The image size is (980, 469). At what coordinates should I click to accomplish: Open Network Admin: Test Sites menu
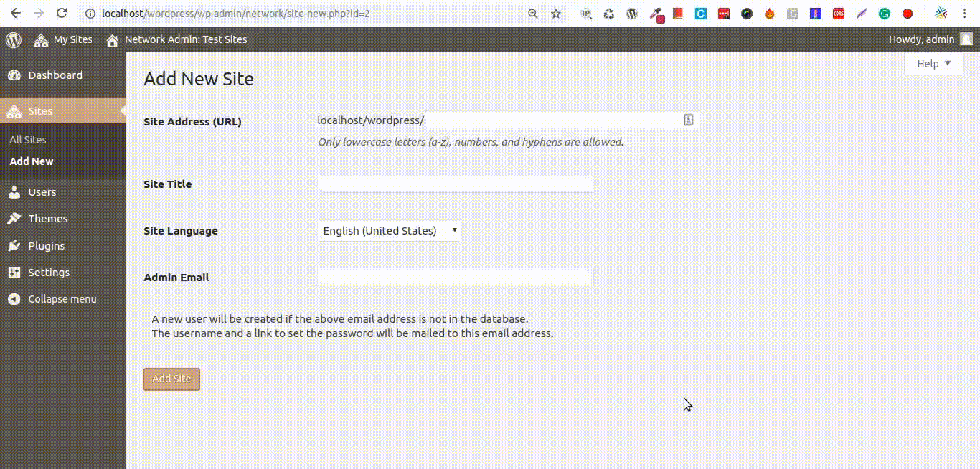pos(176,39)
